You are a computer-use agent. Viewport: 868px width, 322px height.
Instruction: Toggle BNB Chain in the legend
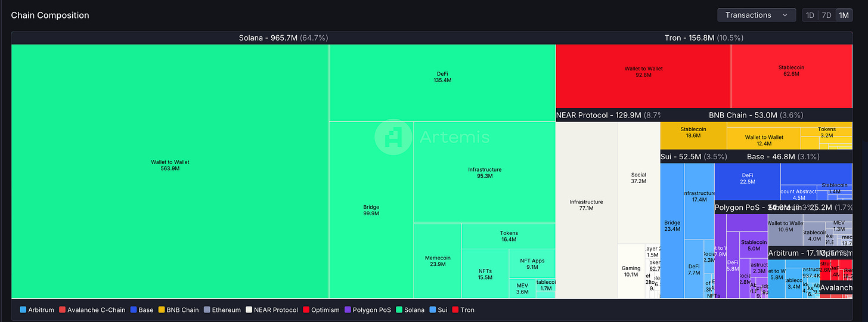point(178,310)
